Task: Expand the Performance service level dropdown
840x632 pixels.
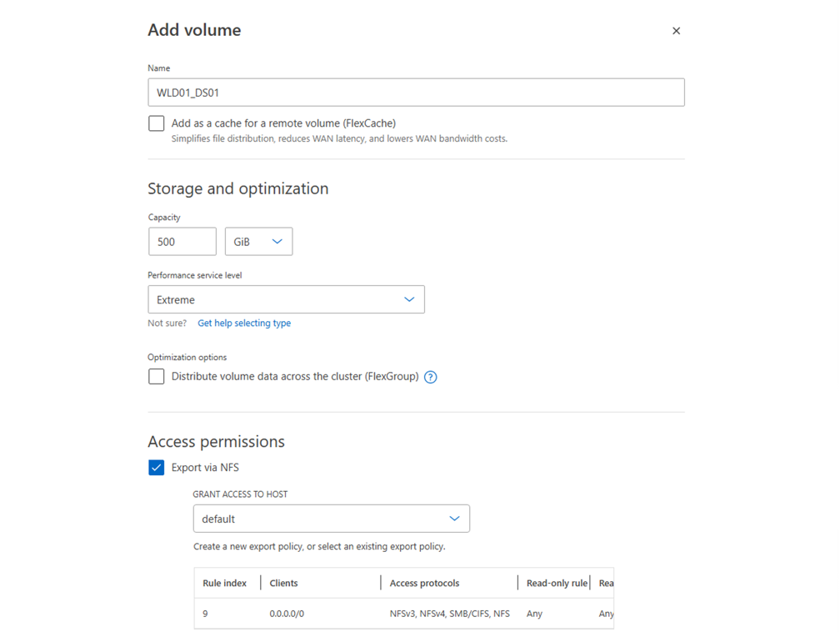Action: (x=286, y=299)
